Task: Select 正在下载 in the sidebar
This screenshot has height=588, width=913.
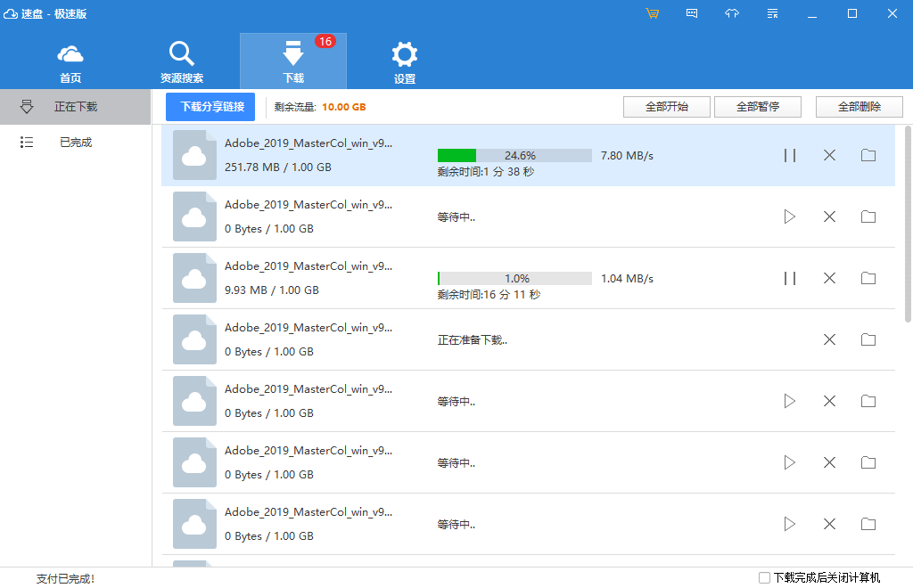Action: pyautogui.click(x=75, y=107)
